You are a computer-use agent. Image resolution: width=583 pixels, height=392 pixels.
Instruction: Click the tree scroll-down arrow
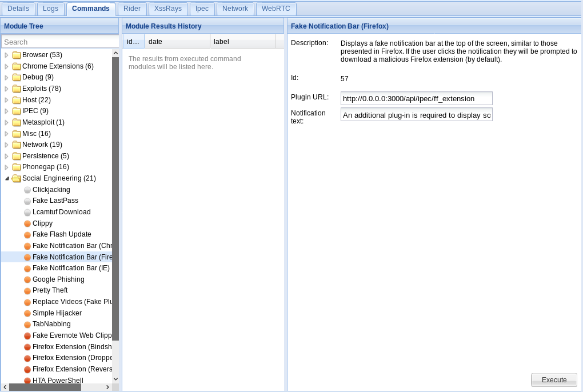pyautogui.click(x=115, y=379)
